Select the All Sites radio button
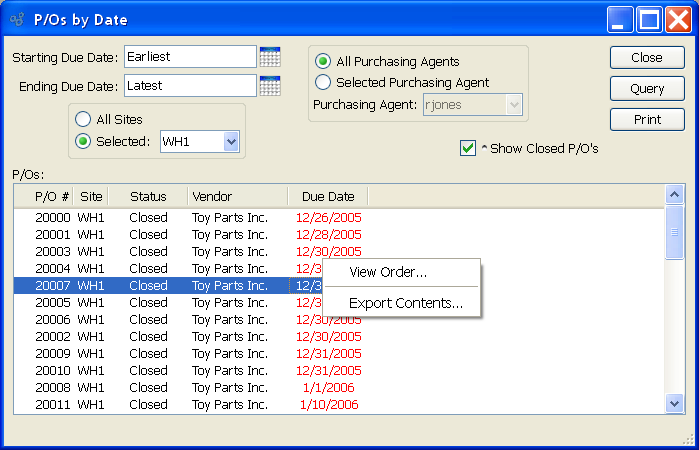699x450 pixels. [83, 120]
